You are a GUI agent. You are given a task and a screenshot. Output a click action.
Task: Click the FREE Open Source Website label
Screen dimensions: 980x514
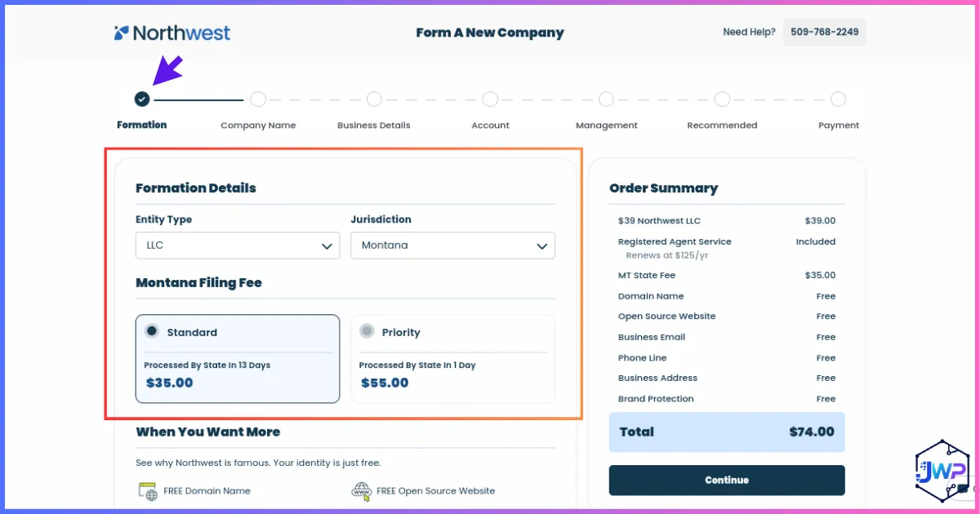[435, 491]
